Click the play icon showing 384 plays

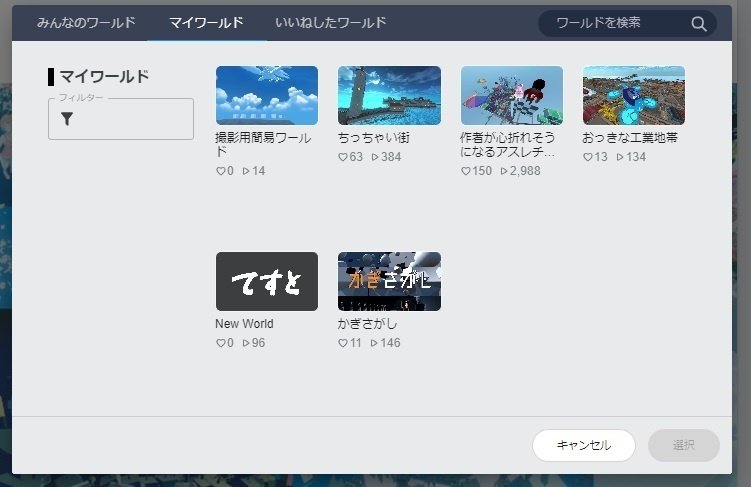tap(375, 157)
